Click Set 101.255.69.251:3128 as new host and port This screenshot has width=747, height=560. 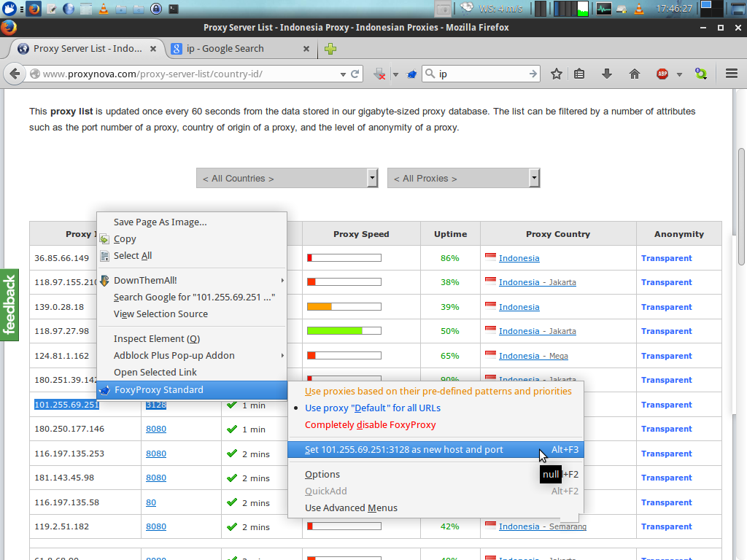[436, 449]
